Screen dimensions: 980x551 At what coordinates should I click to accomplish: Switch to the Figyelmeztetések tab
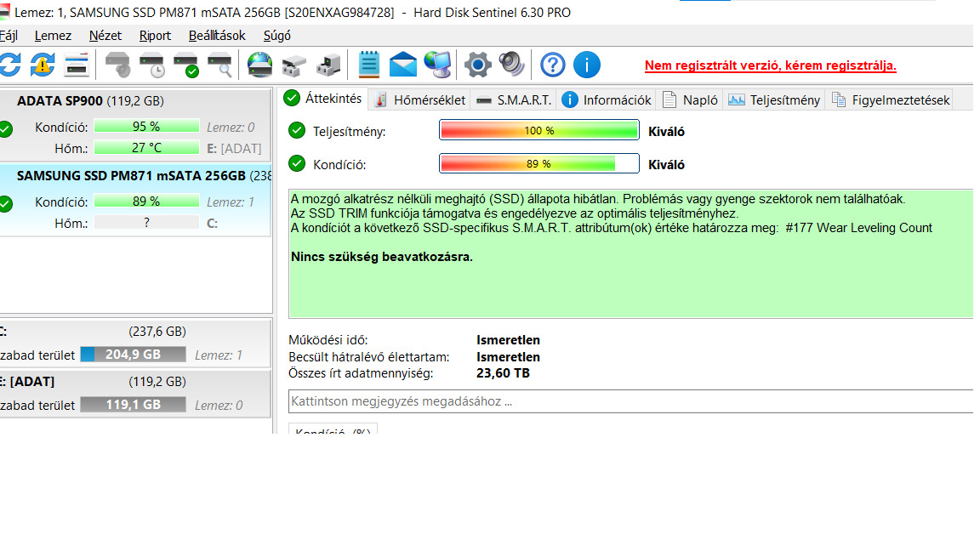point(891,100)
